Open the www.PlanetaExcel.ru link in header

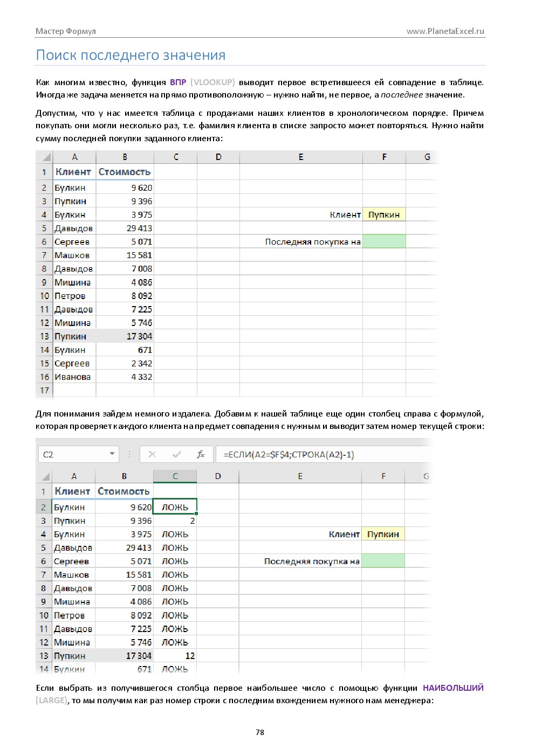pyautogui.click(x=445, y=31)
